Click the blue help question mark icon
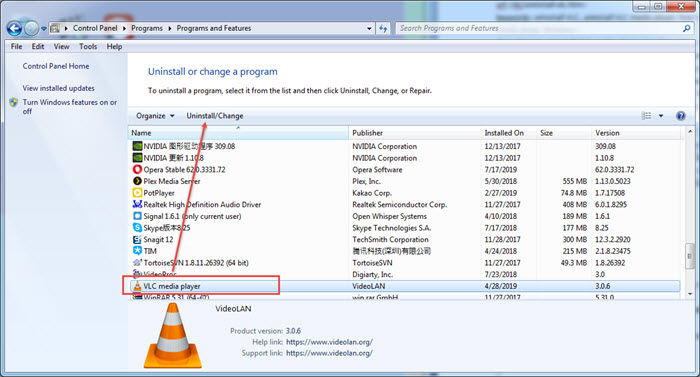700x377 pixels. point(681,116)
